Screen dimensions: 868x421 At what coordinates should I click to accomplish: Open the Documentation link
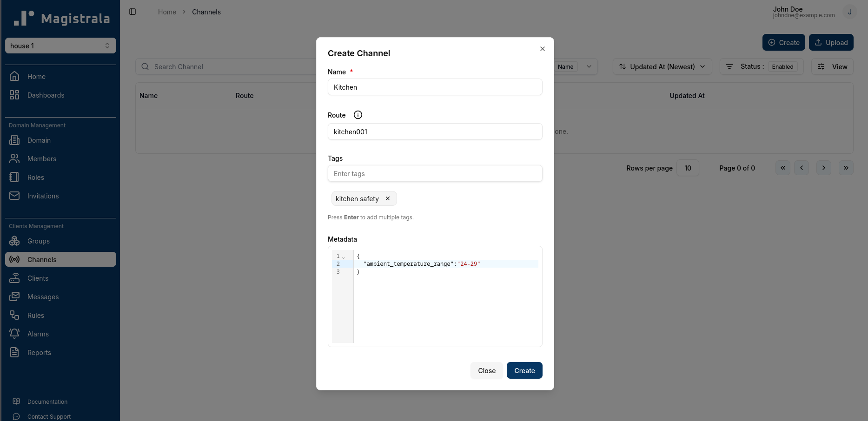pyautogui.click(x=47, y=401)
